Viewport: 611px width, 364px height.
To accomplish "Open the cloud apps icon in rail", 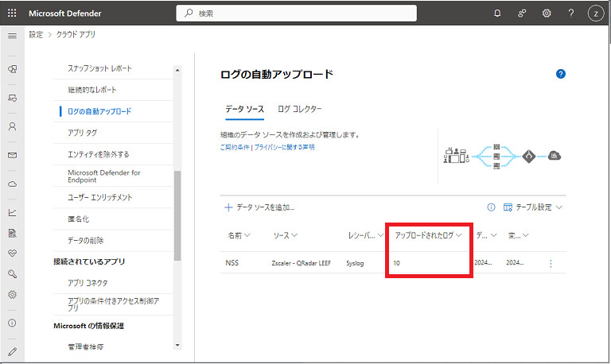I will tap(13, 184).
